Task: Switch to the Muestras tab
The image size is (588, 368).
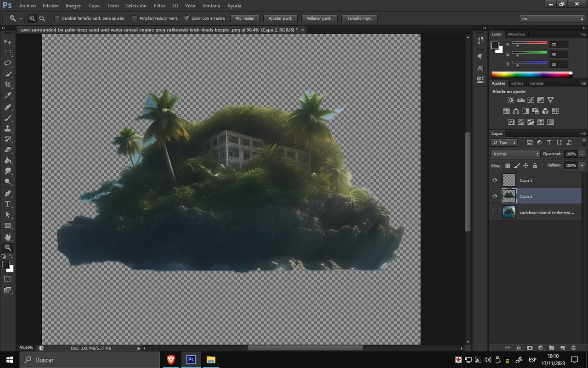Action: (x=516, y=34)
